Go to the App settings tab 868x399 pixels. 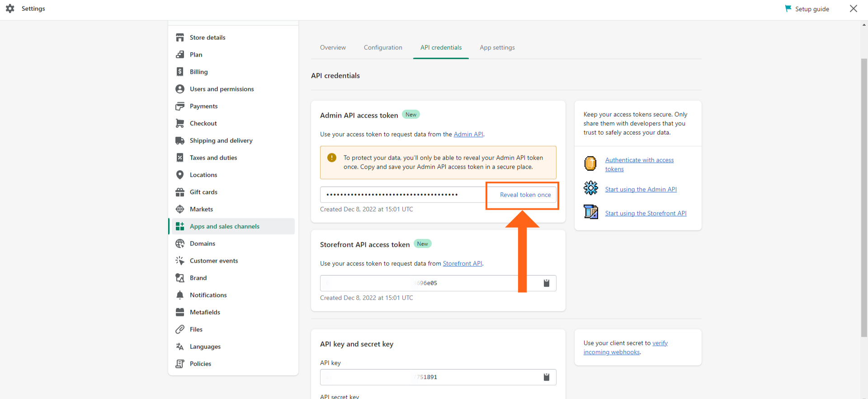tap(497, 47)
